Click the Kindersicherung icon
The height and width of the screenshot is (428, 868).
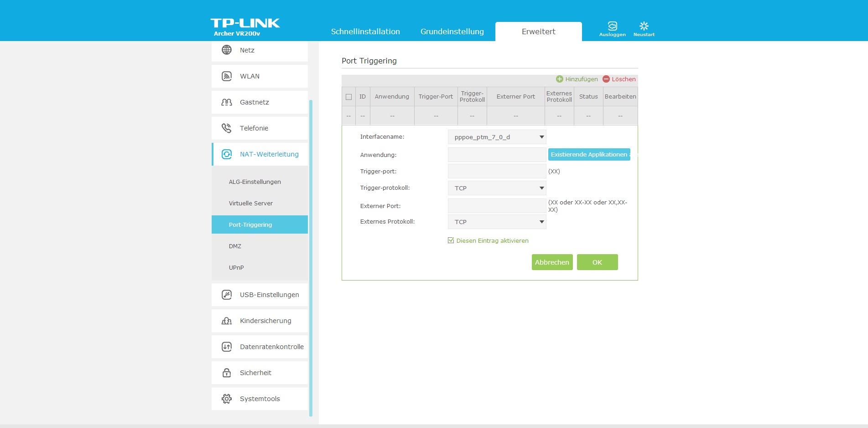[227, 321]
